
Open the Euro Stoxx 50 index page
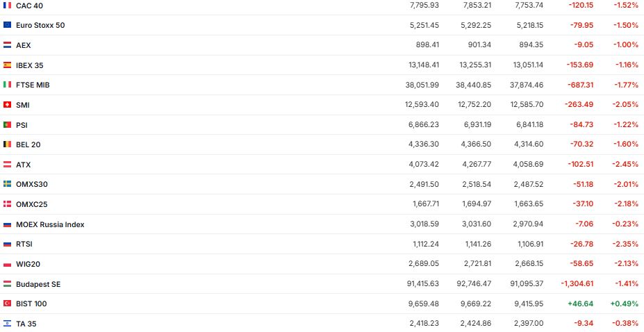40,25
